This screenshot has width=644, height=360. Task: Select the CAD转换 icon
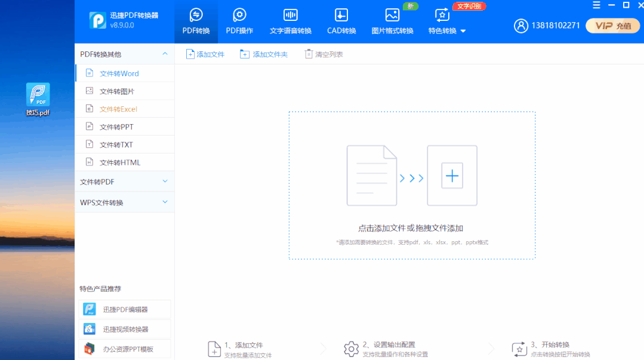(341, 16)
